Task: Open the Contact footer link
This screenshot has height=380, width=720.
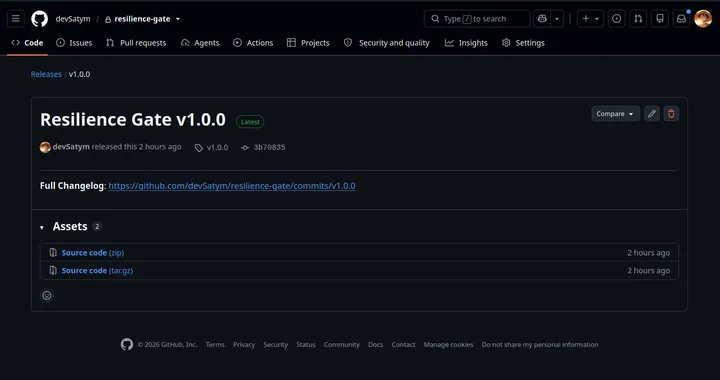Action: (x=403, y=345)
